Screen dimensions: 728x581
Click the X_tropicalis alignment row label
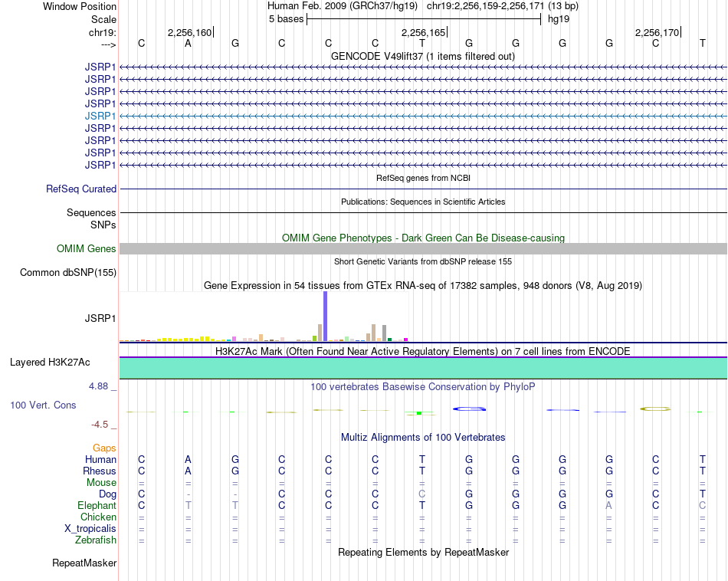click(x=90, y=529)
